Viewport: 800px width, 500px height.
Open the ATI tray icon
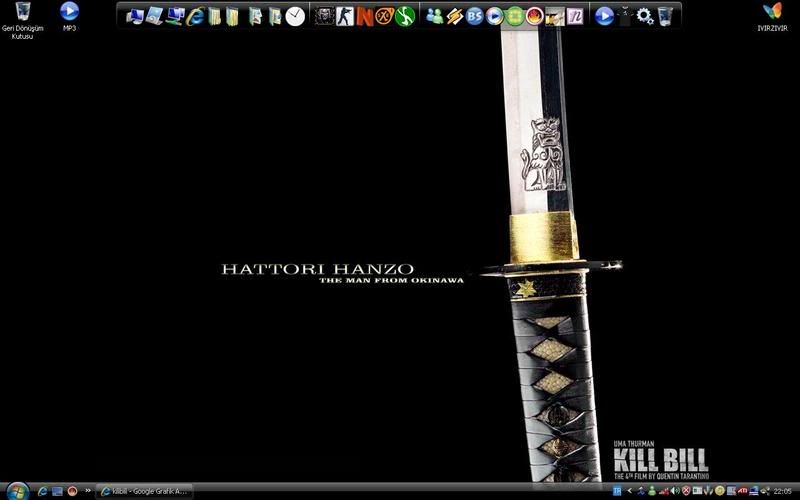(742, 491)
